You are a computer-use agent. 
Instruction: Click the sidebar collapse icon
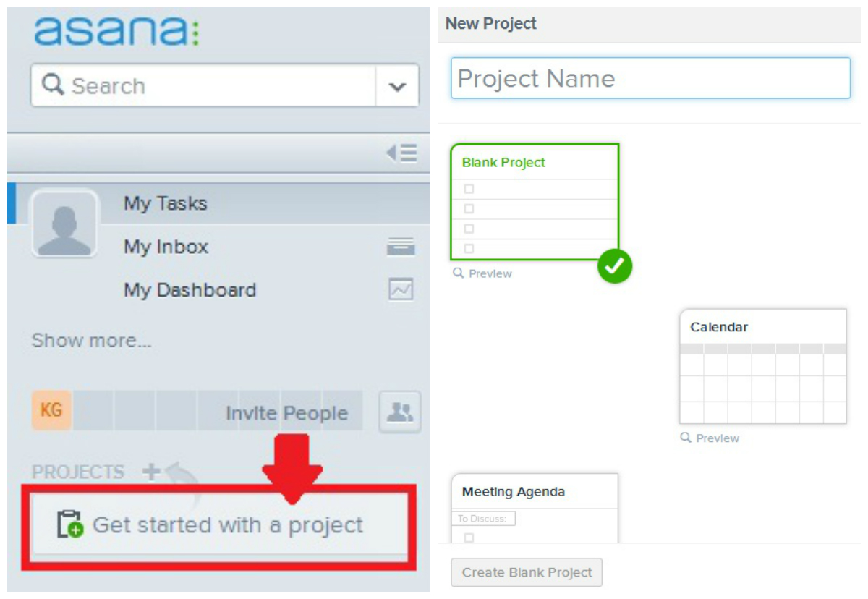point(401,153)
